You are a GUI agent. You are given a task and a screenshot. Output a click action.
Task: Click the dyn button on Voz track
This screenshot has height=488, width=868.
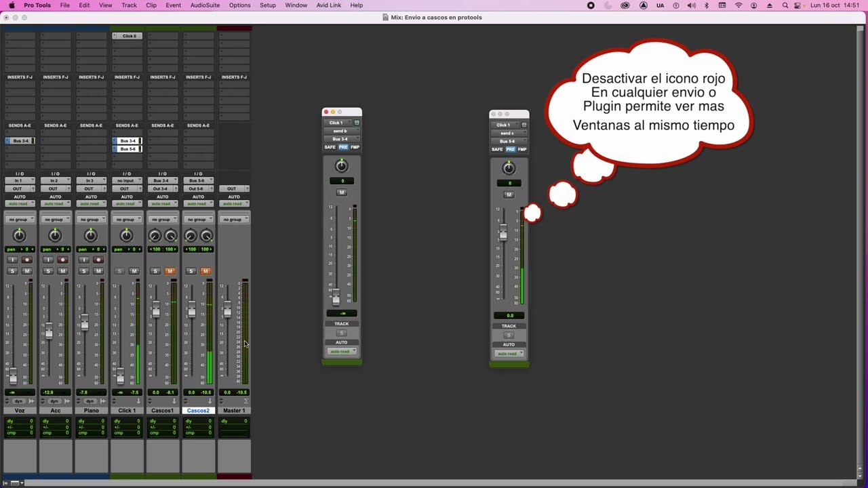(18, 401)
